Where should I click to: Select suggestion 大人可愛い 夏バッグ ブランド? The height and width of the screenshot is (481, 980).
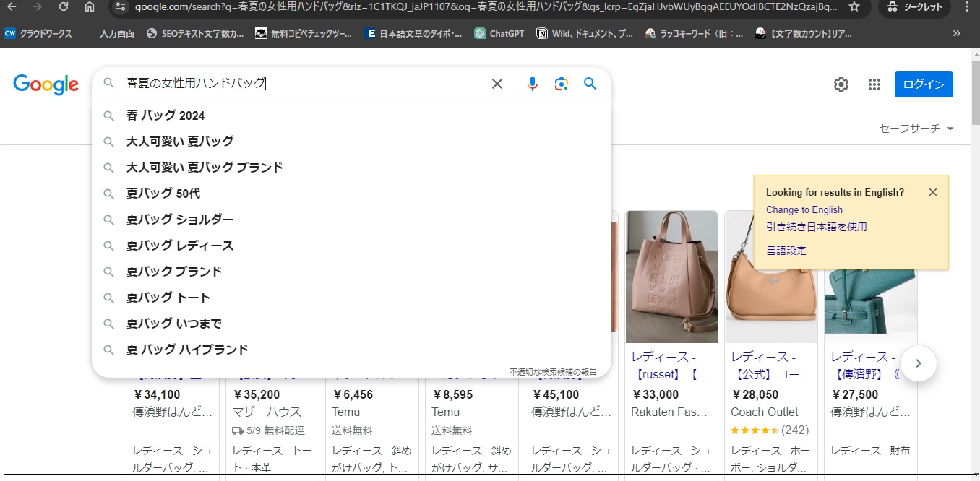[x=351, y=168]
